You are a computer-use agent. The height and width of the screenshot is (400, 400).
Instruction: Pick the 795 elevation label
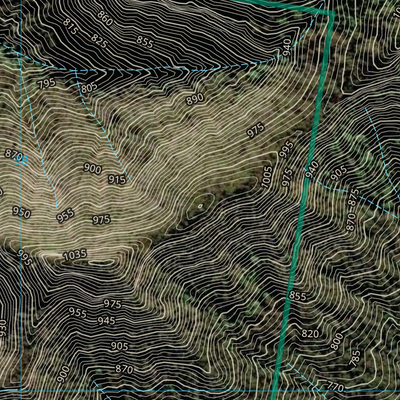point(47,83)
